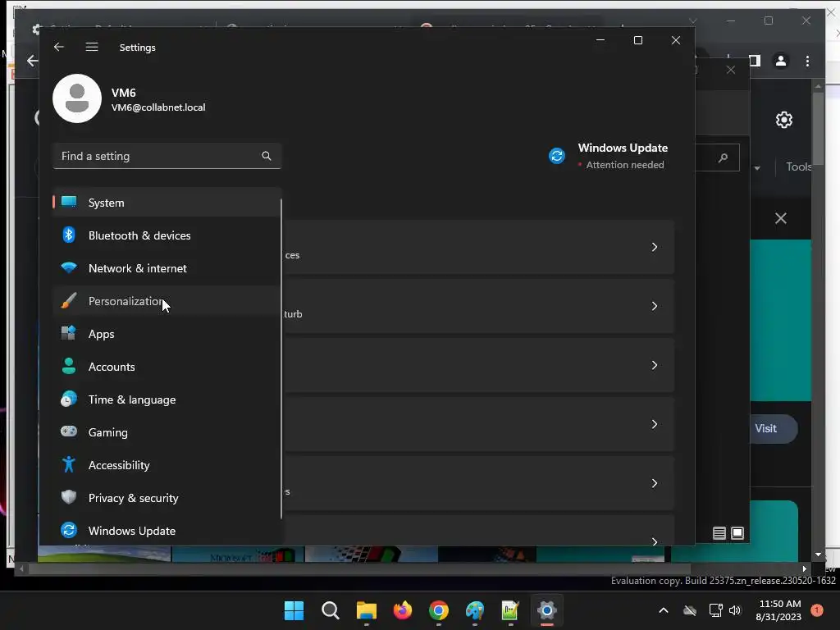This screenshot has width=840, height=630.
Task: Open Personalization settings
Action: (166, 301)
